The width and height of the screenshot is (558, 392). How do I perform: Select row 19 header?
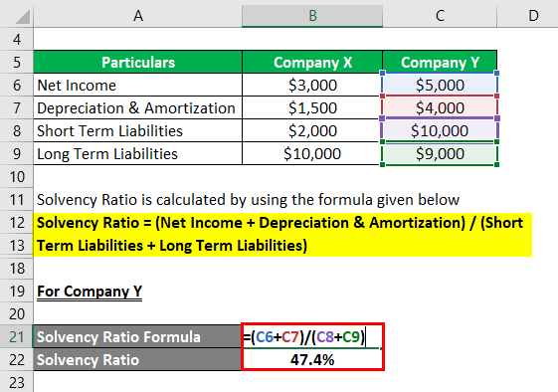17,291
